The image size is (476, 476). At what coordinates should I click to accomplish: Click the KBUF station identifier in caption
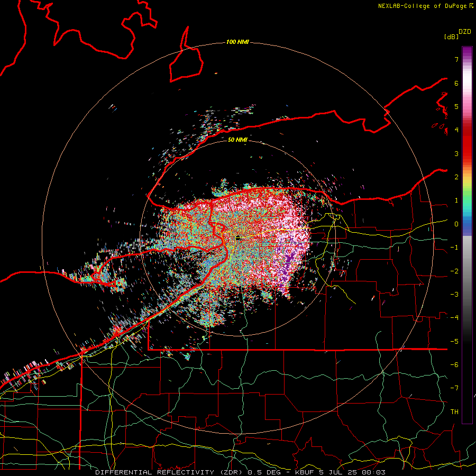(305, 472)
